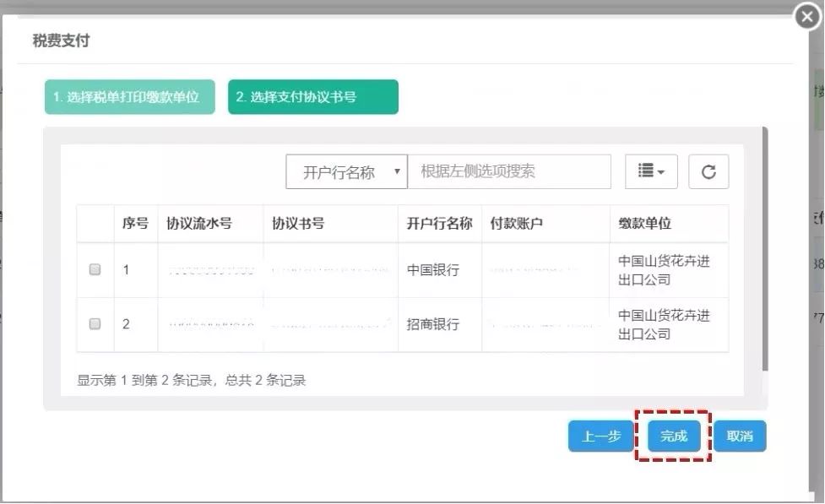This screenshot has width=825, height=504.
Task: Select the 招商银行 cell in row 2
Action: click(440, 324)
